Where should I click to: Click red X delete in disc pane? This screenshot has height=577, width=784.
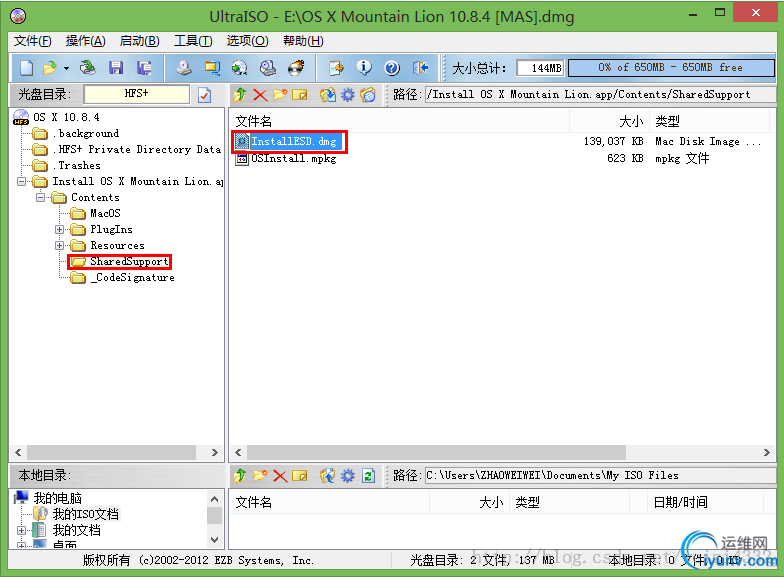pyautogui.click(x=260, y=94)
